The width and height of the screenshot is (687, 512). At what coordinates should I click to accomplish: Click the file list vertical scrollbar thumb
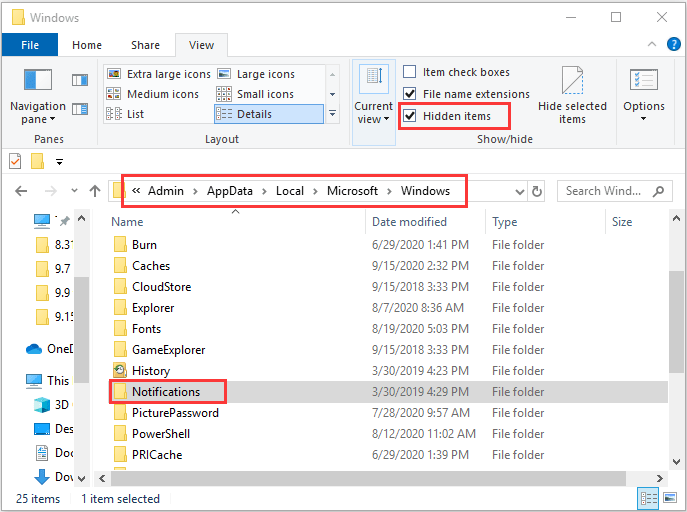676,322
